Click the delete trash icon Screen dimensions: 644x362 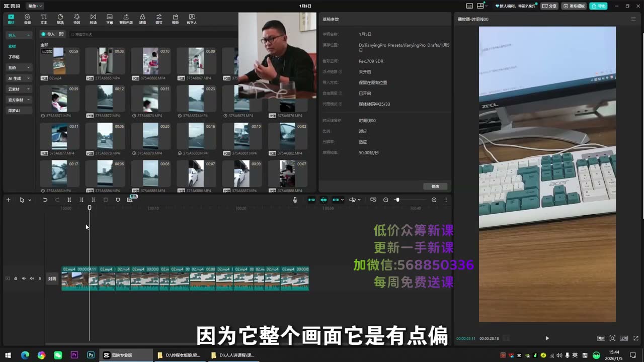[106, 200]
